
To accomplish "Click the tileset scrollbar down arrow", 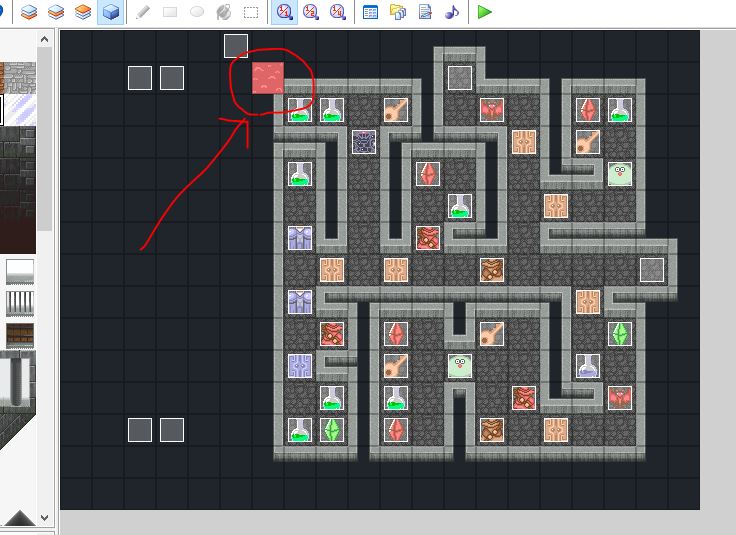I will click(x=45, y=517).
